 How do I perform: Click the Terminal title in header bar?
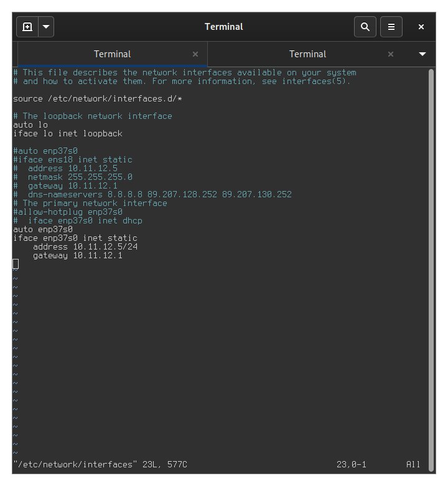[224, 27]
